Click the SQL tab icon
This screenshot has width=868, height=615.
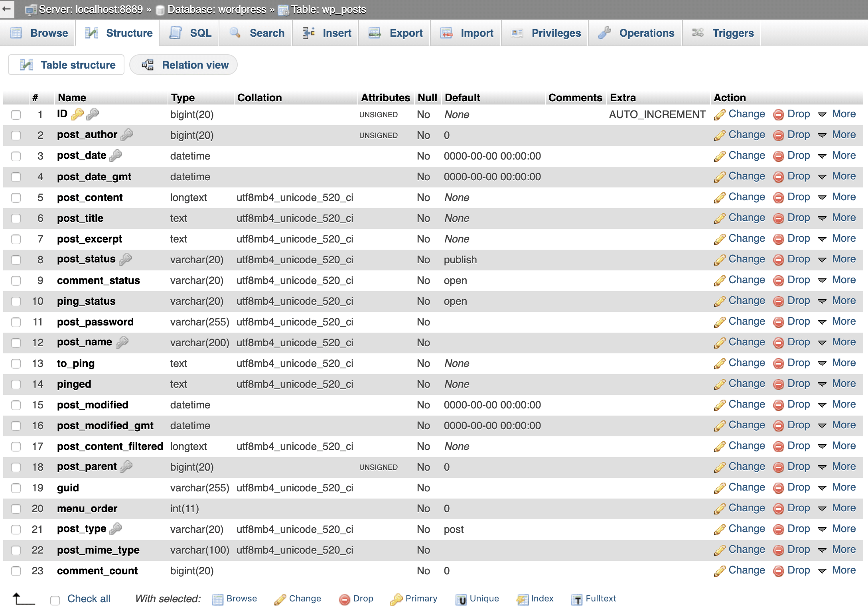pyautogui.click(x=176, y=33)
